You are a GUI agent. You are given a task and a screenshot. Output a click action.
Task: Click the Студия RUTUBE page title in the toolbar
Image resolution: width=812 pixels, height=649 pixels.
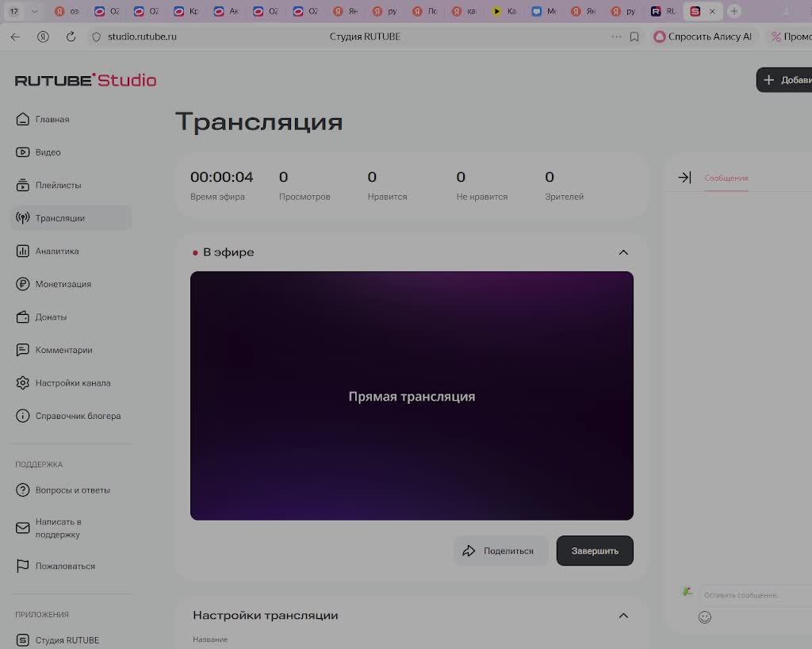click(365, 36)
